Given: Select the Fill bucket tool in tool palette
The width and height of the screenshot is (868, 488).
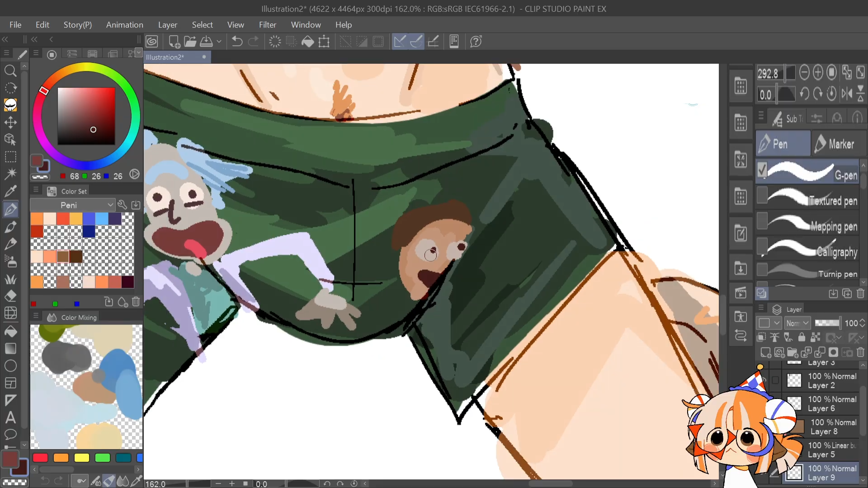Looking at the screenshot, I should 10,331.
